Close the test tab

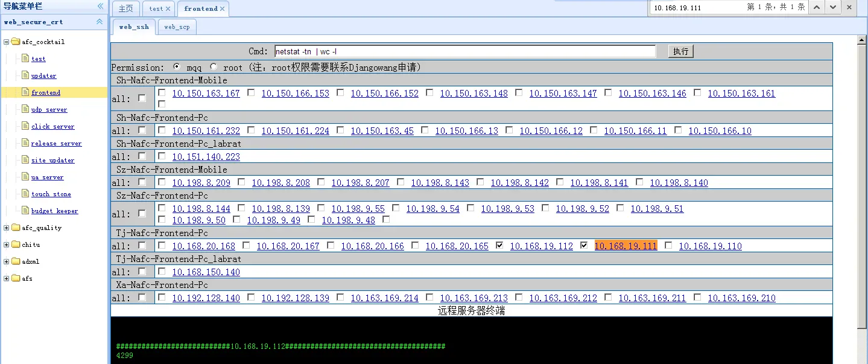pyautogui.click(x=168, y=9)
